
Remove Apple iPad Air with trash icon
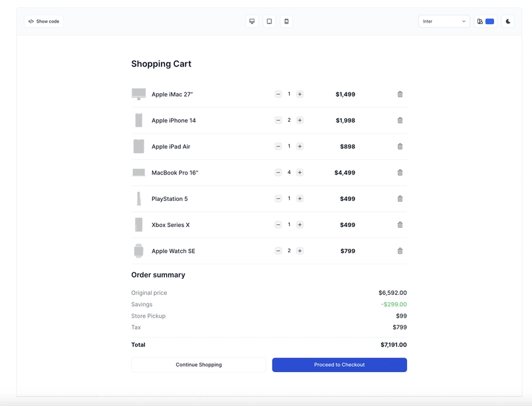tap(400, 146)
